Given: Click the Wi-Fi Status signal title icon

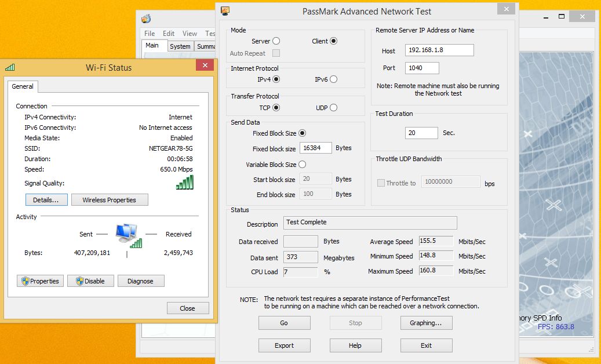Looking at the screenshot, I should click(x=10, y=67).
